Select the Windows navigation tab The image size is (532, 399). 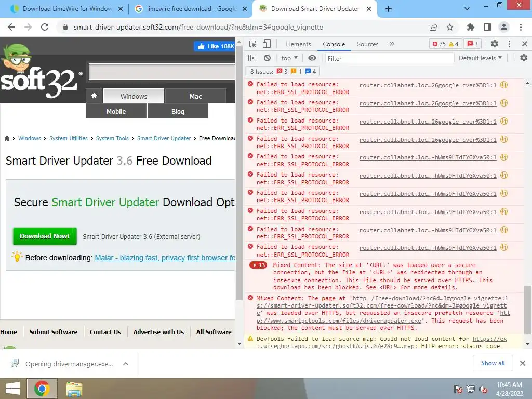(x=134, y=96)
